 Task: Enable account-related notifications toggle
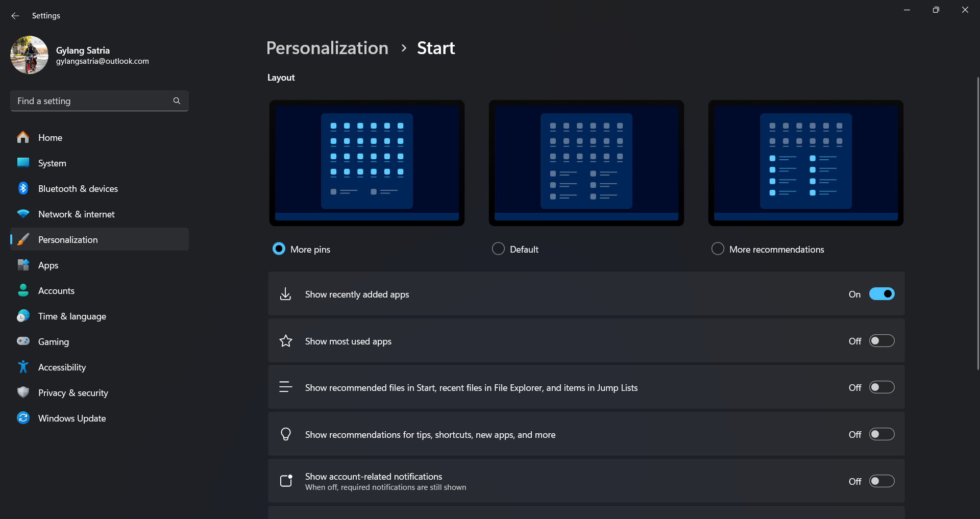(x=881, y=481)
